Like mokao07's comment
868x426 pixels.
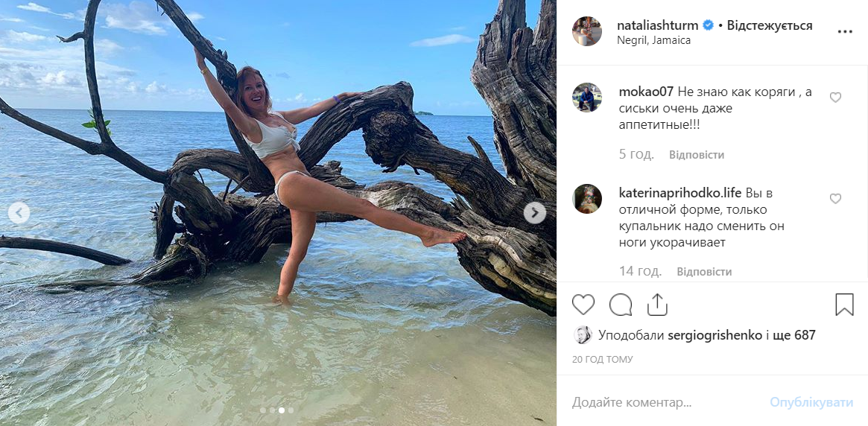(835, 98)
